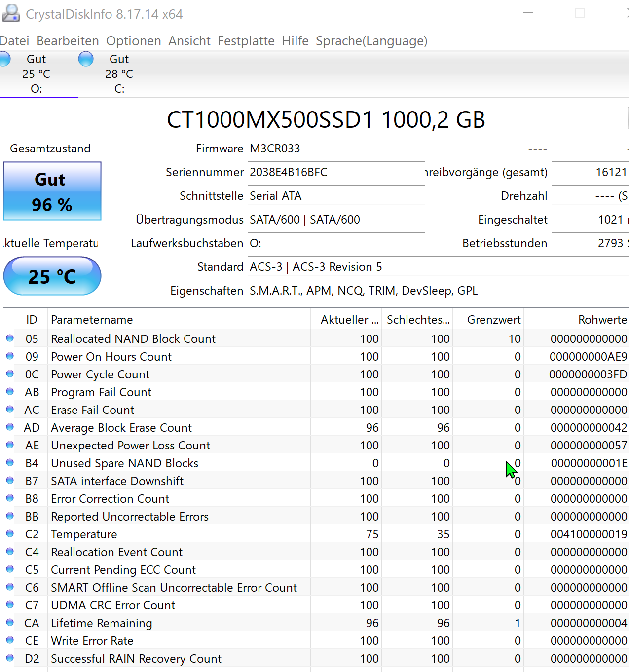Select the C: drive status orb

pos(86,59)
